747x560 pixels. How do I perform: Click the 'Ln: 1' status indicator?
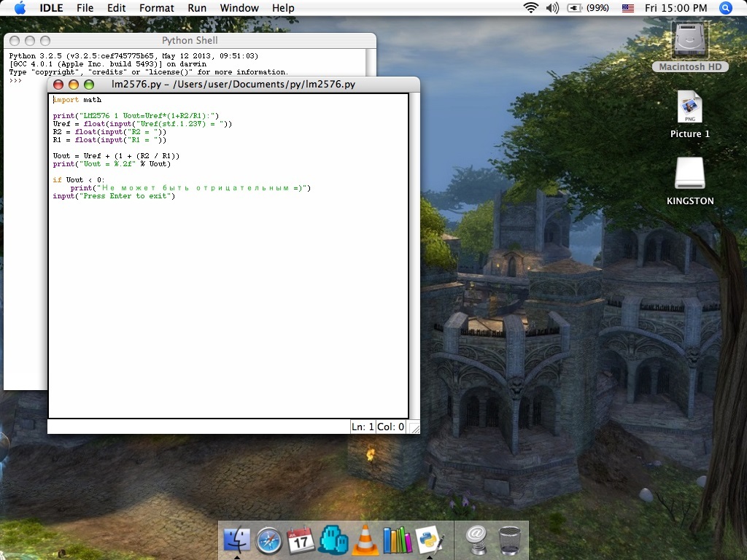[363, 427]
